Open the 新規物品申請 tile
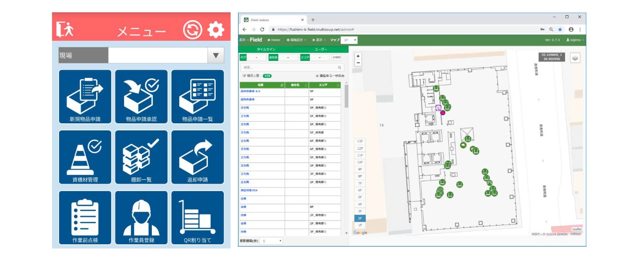 click(x=85, y=97)
